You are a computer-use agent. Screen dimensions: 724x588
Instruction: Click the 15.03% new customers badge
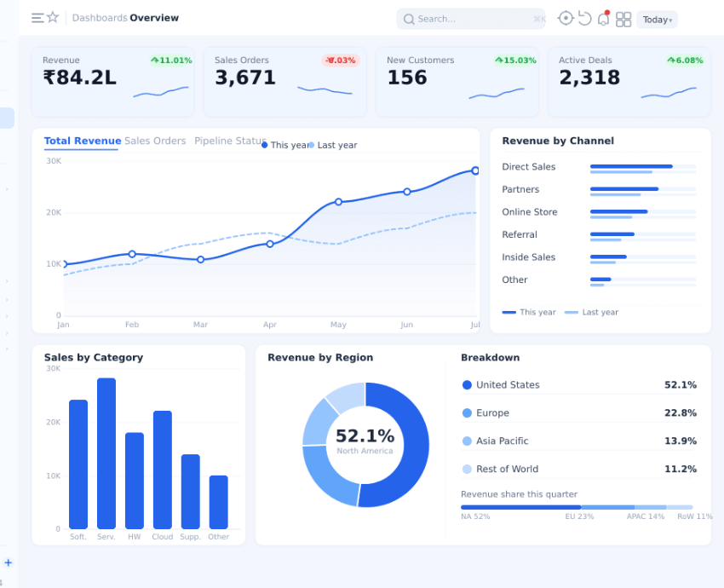[515, 61]
